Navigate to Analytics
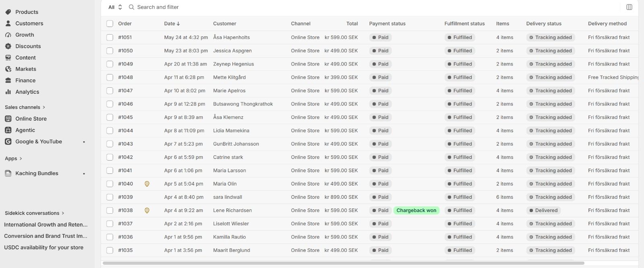Screen dimensions: 644x268 click(27, 92)
